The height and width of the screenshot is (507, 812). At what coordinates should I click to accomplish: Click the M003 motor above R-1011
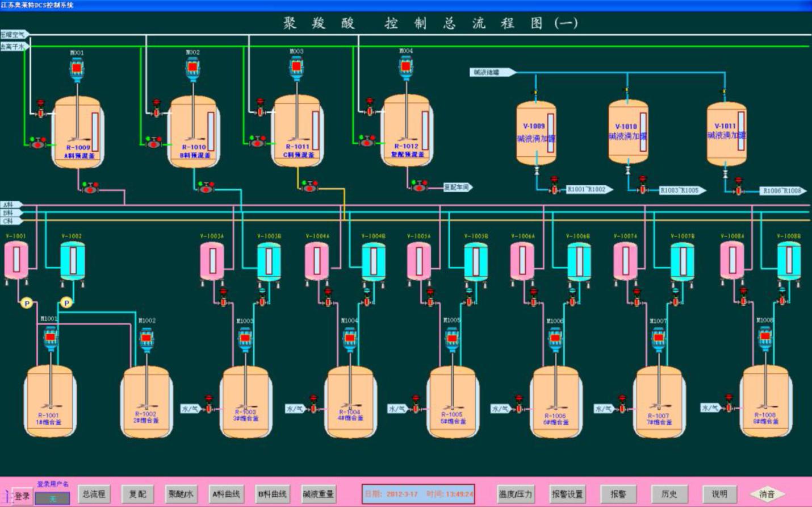click(296, 68)
